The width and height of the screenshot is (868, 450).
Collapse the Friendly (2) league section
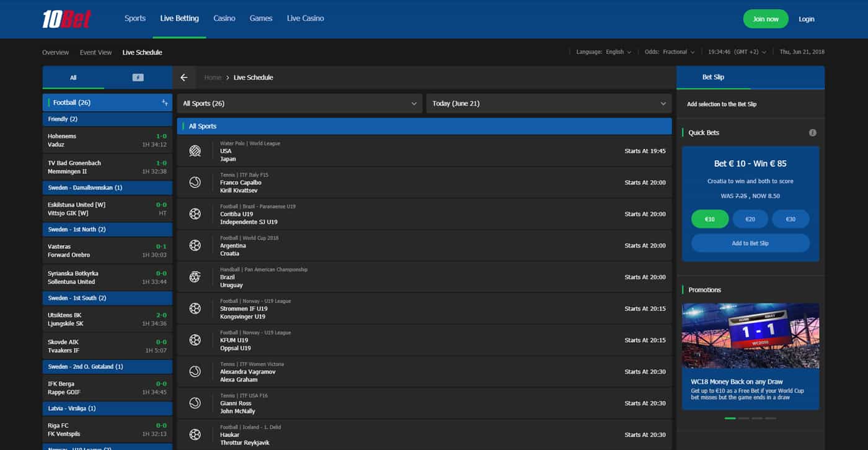tap(107, 119)
